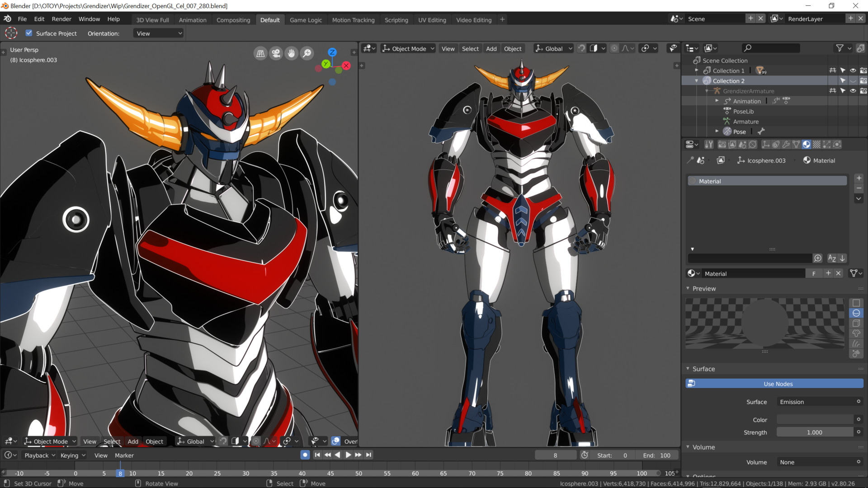Click play forward button in timeline

pyautogui.click(x=348, y=455)
